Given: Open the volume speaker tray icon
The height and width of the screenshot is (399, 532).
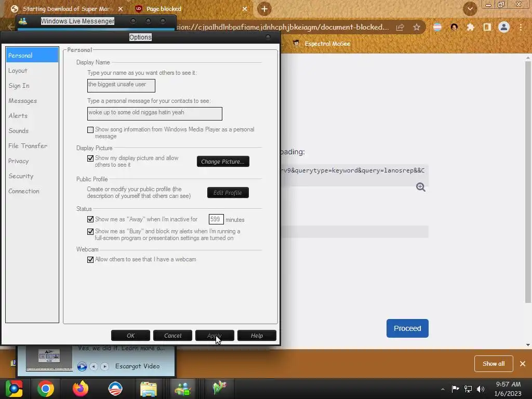Looking at the screenshot, I should click(481, 389).
